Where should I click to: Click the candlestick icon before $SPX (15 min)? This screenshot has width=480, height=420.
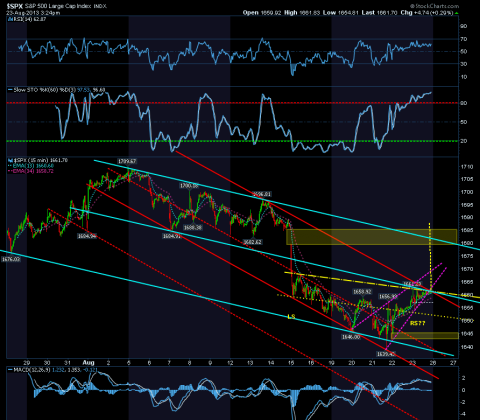pos(10,160)
